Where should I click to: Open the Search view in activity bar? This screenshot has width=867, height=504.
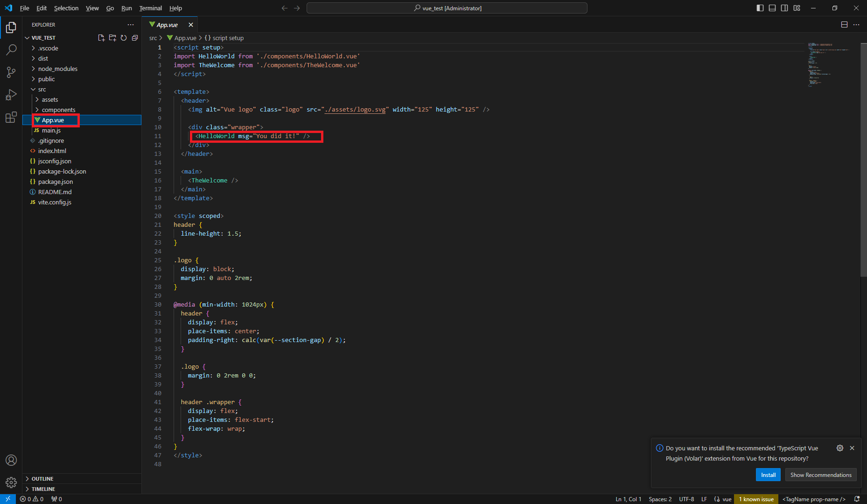click(11, 50)
